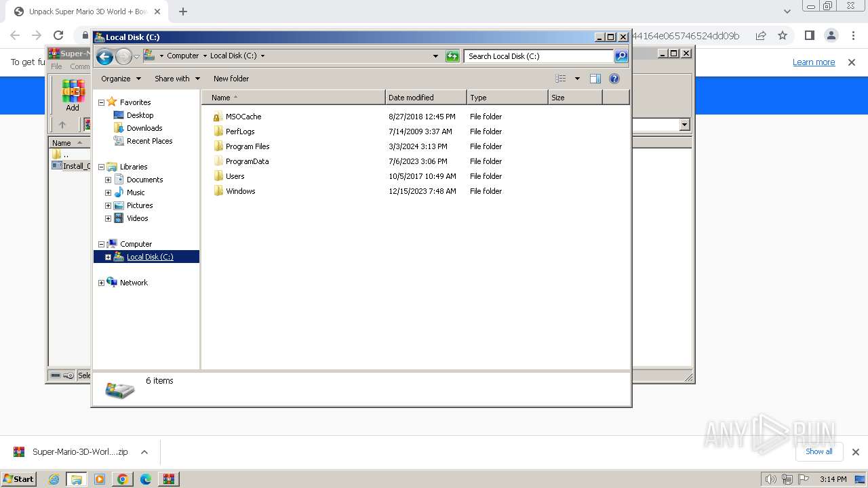The image size is (868, 488).
Task: Select the Users folder
Action: [x=235, y=176]
